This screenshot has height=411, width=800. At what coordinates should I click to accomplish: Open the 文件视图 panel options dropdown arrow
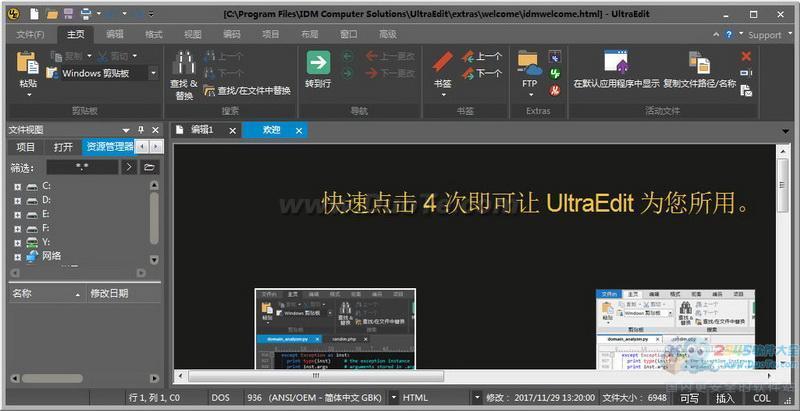click(x=126, y=131)
